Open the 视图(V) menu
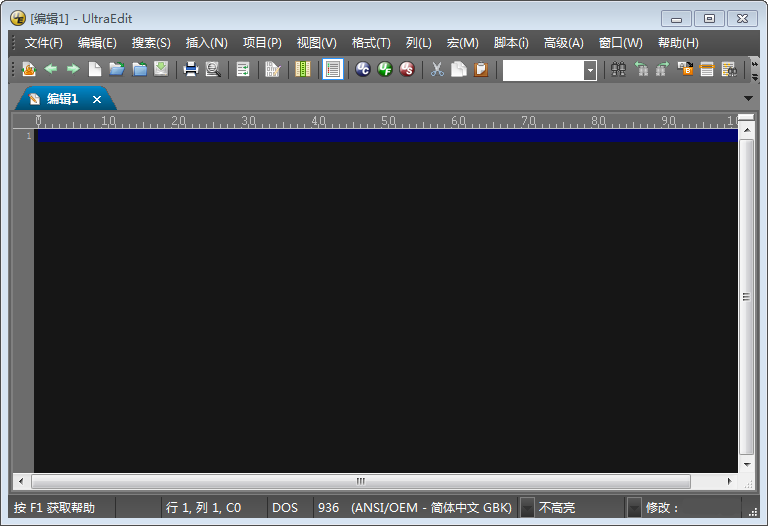The width and height of the screenshot is (768, 526). 316,43
